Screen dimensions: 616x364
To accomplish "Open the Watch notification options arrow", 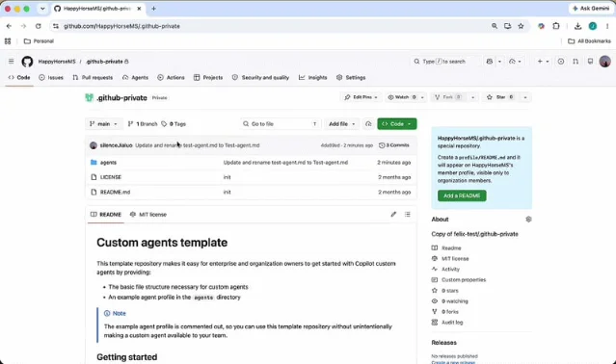I will coord(422,97).
